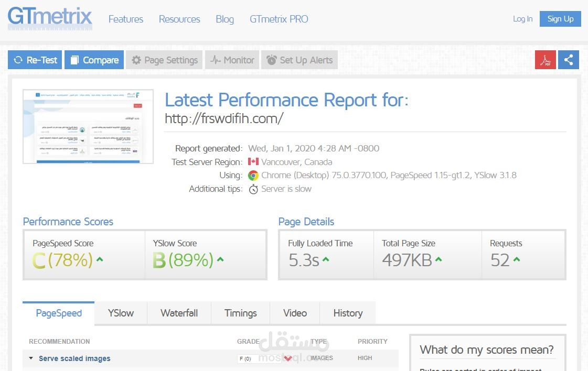Viewport: 588px width, 371px height.
Task: Click the GTmetrix logo
Action: 50,18
